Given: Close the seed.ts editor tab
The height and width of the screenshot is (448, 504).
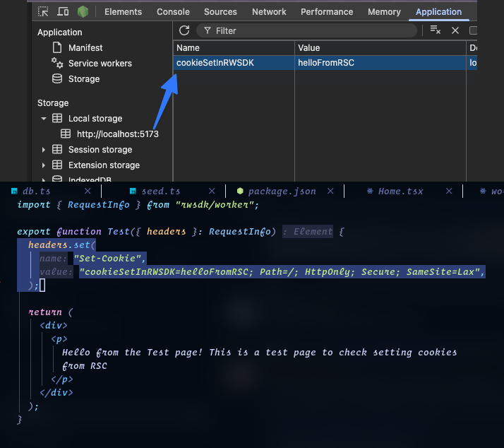Looking at the screenshot, I should coord(212,191).
